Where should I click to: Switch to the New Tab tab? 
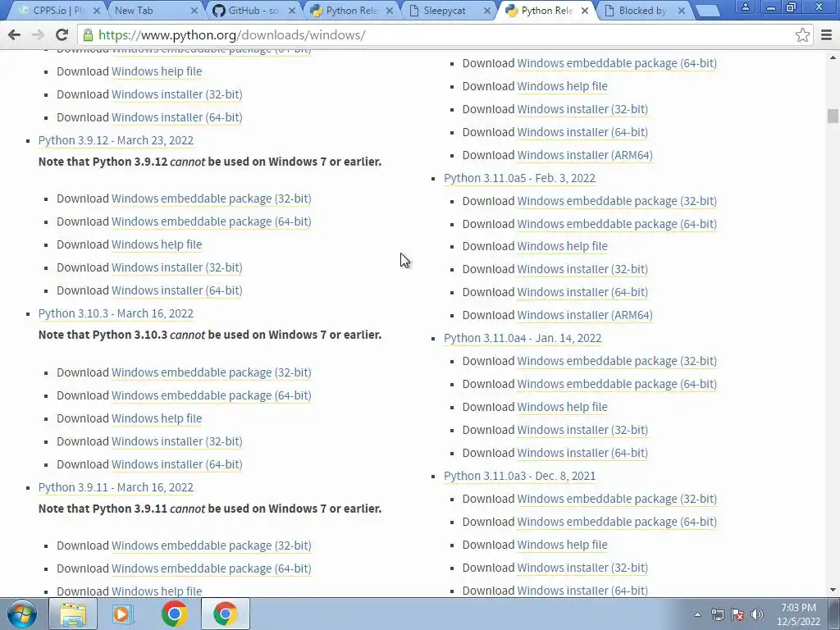pos(153,11)
